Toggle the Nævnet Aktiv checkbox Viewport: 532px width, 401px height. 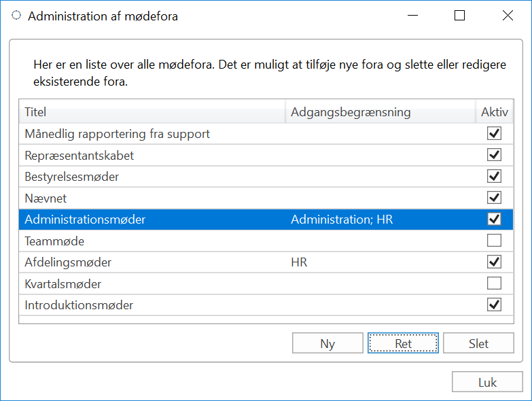click(494, 198)
